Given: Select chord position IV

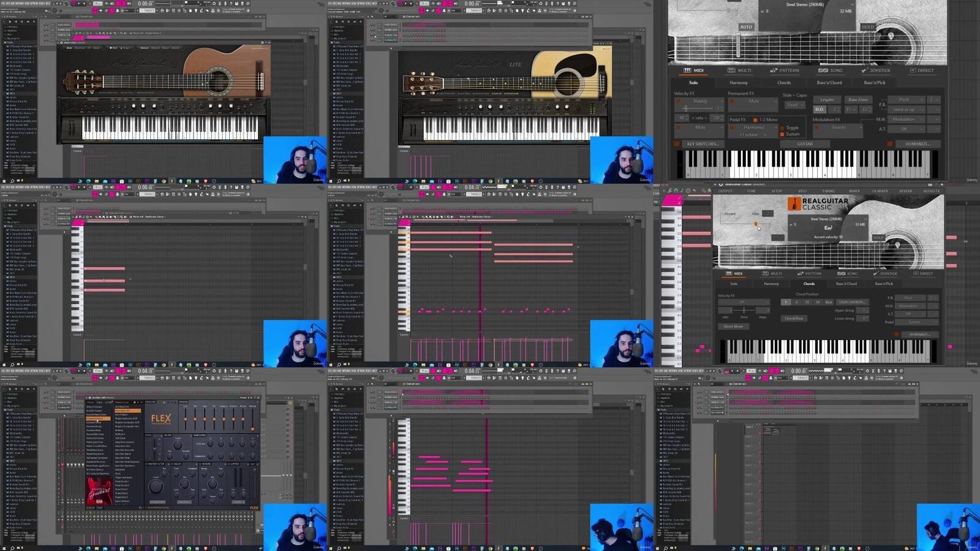Looking at the screenshot, I should [x=818, y=302].
